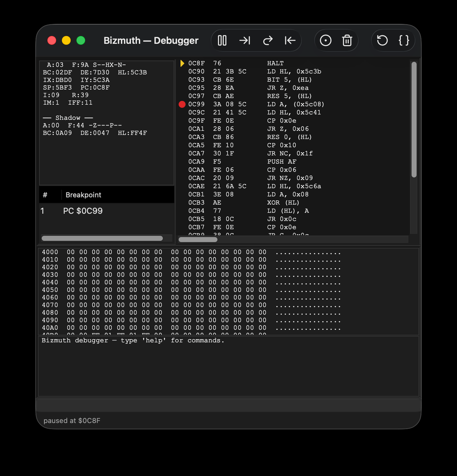Select the HALT instruction line
Viewport: 457px width, 476px height.
[293, 63]
